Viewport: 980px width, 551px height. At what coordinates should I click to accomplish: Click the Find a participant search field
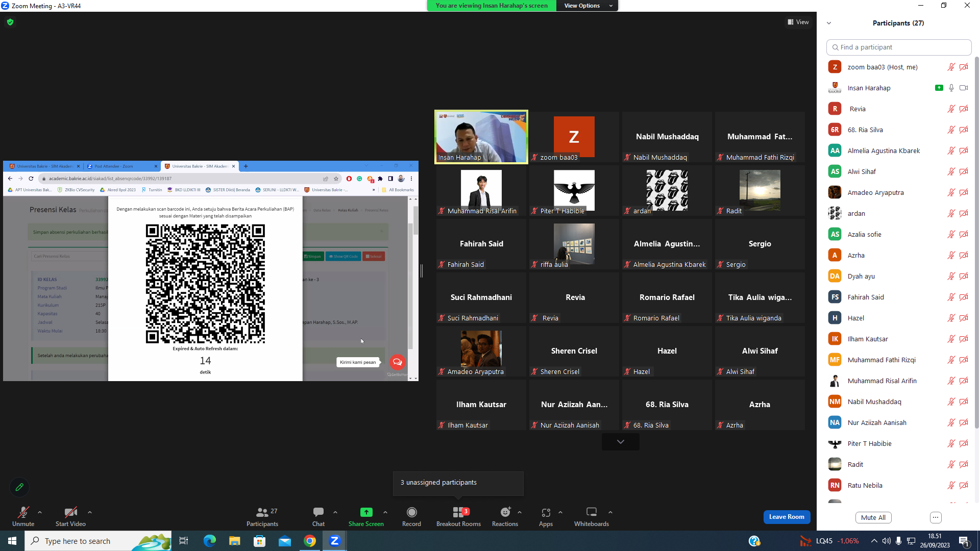899,47
